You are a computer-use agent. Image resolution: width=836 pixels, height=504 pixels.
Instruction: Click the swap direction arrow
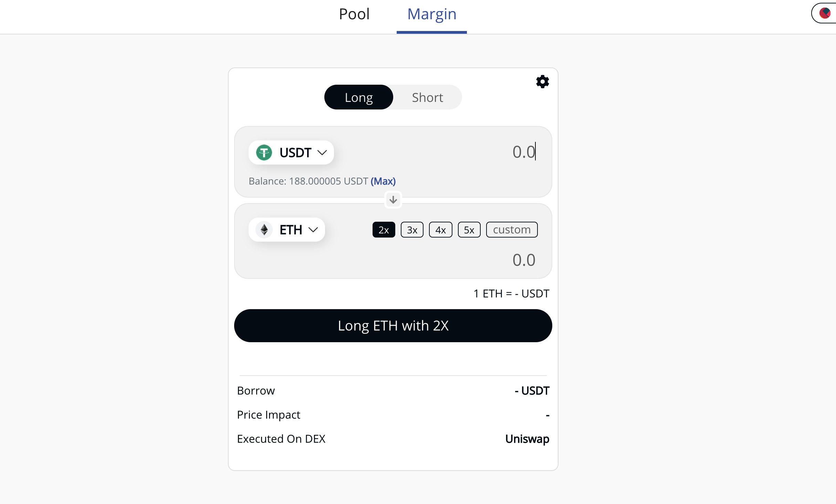[x=393, y=199]
